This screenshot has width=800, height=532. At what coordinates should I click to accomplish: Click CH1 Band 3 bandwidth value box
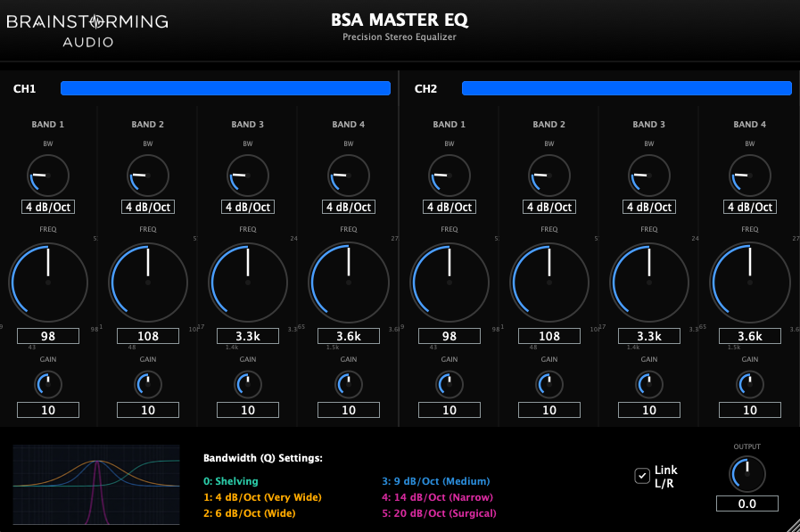tap(248, 207)
